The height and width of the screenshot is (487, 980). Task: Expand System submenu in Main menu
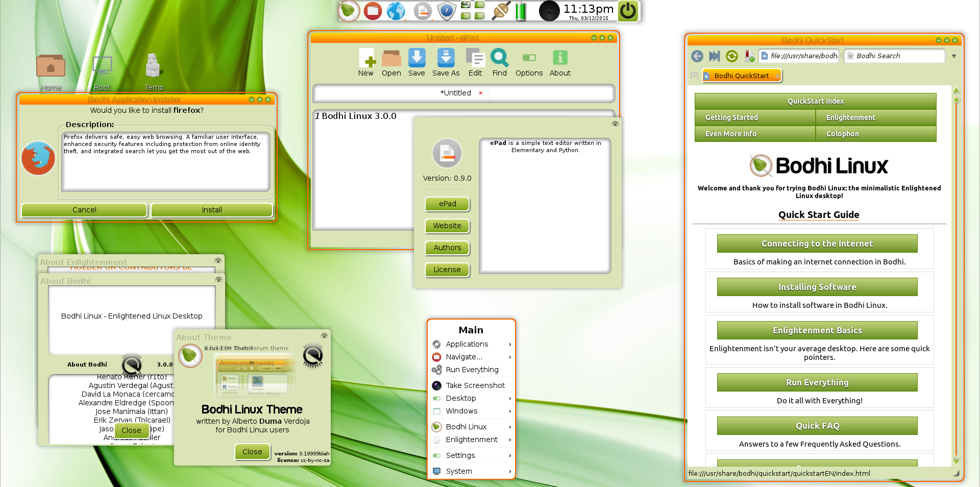(471, 471)
